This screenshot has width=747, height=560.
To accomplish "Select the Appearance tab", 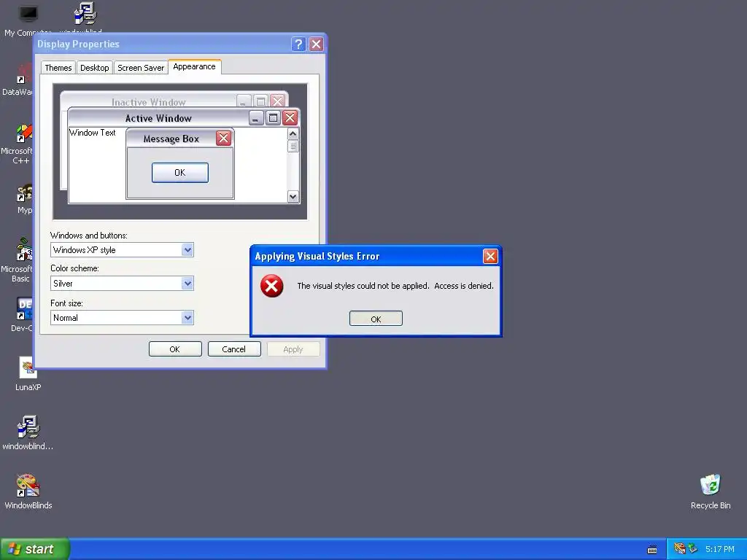I will 194,66.
